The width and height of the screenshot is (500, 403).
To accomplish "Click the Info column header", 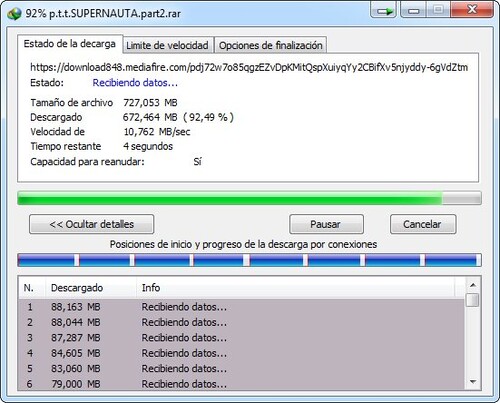I will 296,288.
